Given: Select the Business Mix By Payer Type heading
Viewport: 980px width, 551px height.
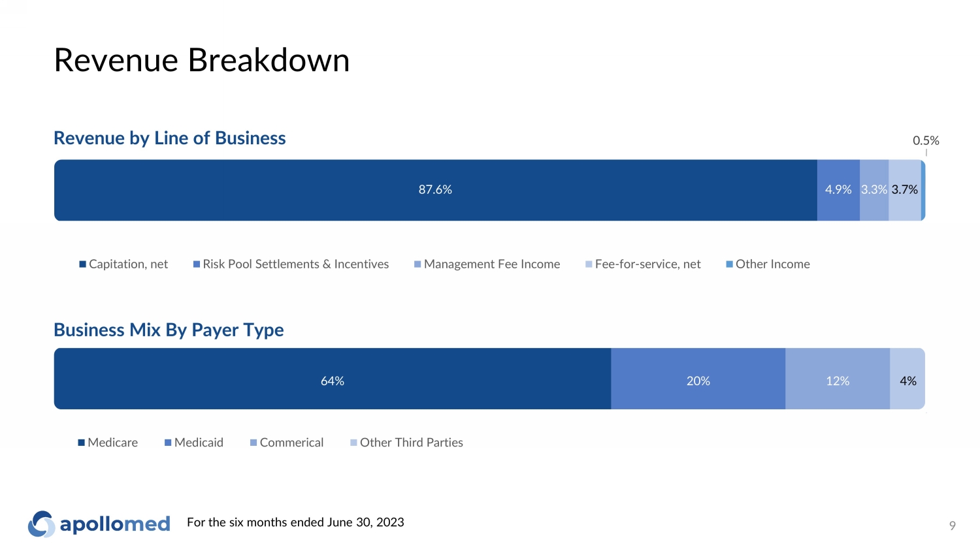Looking at the screenshot, I should point(169,330).
